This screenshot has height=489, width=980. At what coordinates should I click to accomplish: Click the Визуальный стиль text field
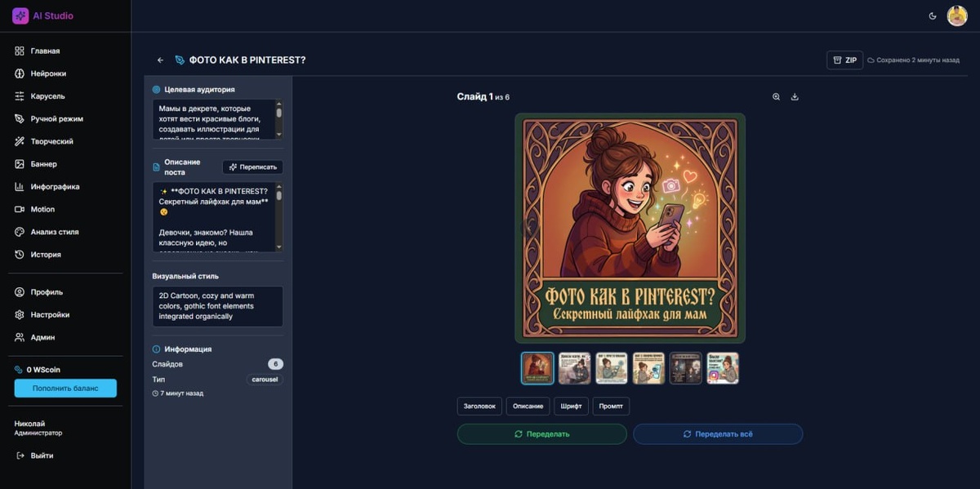point(217,306)
